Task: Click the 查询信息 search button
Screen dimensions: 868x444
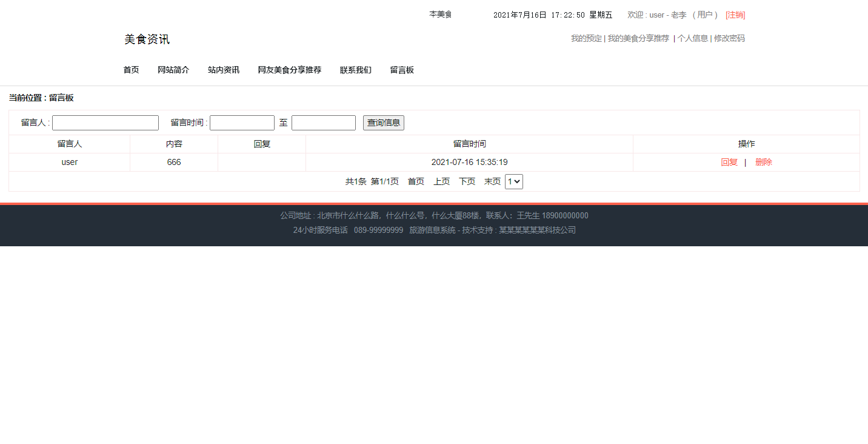Action: tap(383, 123)
